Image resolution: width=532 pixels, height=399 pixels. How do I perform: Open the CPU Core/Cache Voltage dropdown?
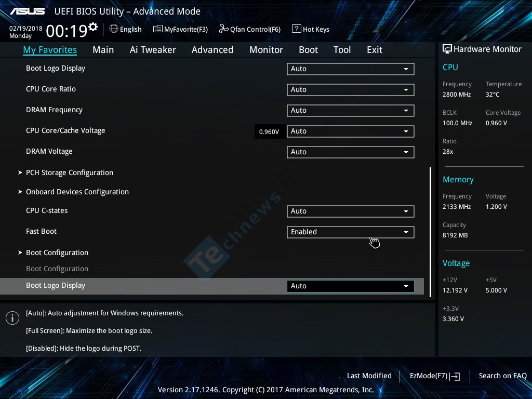[x=351, y=131]
